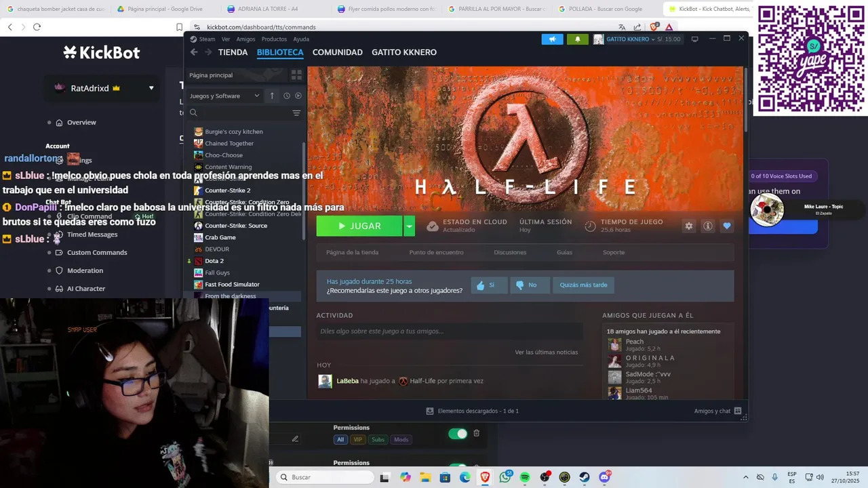The height and width of the screenshot is (488, 868).
Task: Click thumbs up Sí recommendation
Action: point(489,285)
